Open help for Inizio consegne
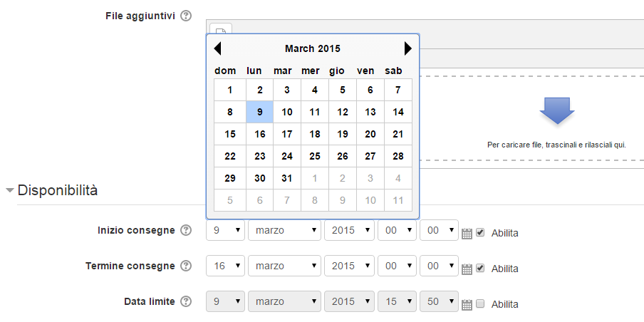The image size is (644, 322). click(186, 230)
